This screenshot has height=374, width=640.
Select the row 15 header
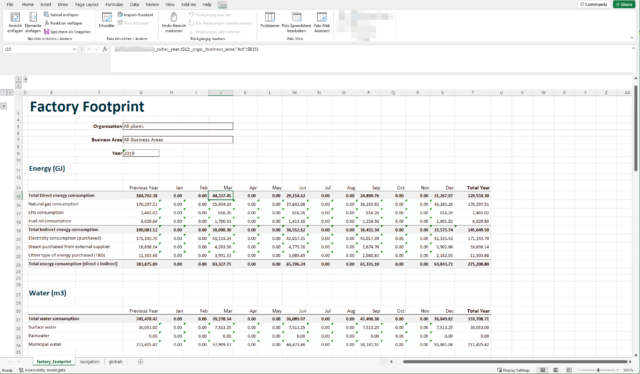click(x=18, y=196)
